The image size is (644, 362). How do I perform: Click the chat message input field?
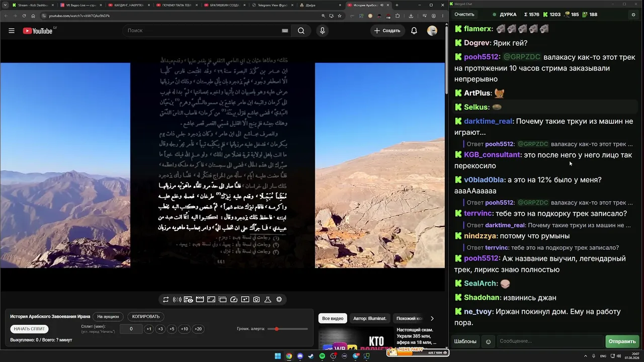pos(550,341)
